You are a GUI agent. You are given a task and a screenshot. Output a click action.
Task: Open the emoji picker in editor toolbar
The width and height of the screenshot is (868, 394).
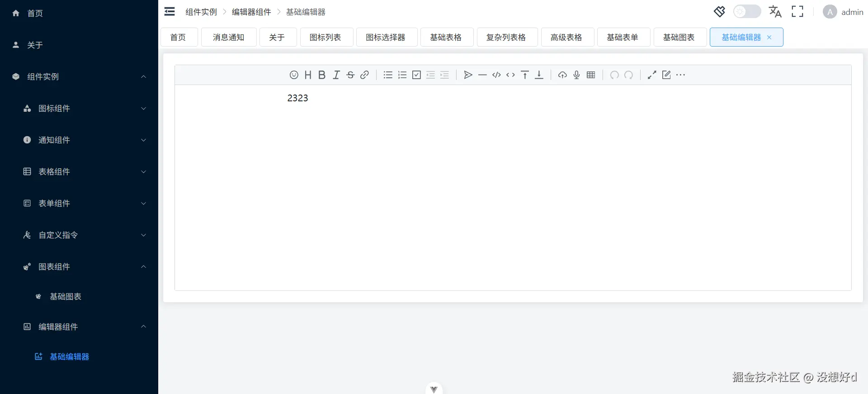click(x=294, y=75)
